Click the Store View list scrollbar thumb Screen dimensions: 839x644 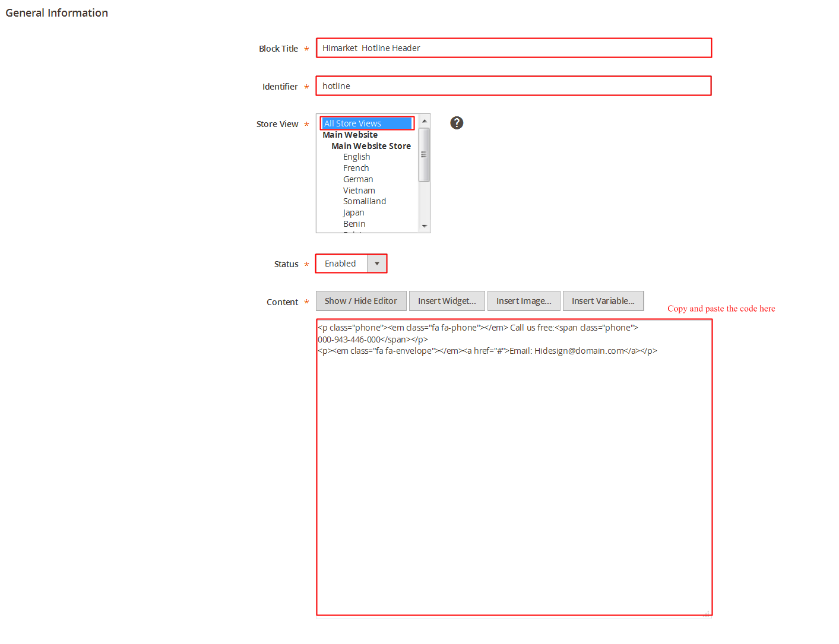pos(424,154)
